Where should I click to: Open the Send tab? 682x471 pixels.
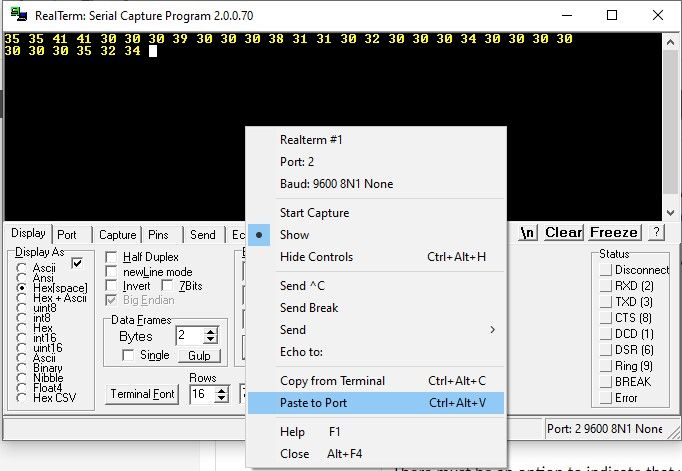203,235
